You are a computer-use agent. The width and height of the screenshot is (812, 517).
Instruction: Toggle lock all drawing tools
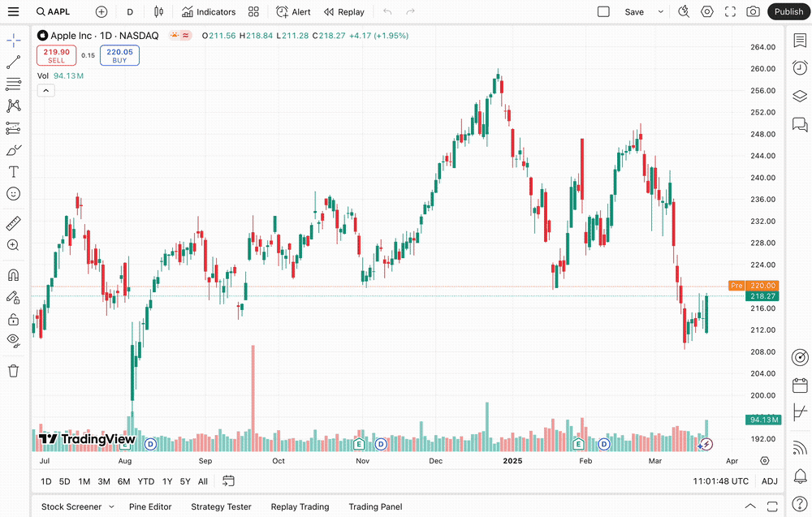click(14, 319)
